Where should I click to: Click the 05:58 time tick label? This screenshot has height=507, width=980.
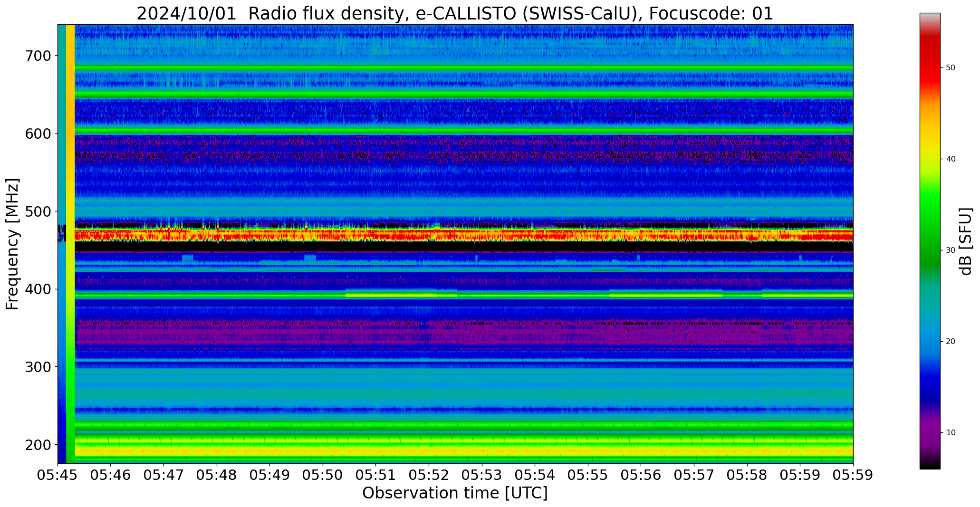click(747, 475)
